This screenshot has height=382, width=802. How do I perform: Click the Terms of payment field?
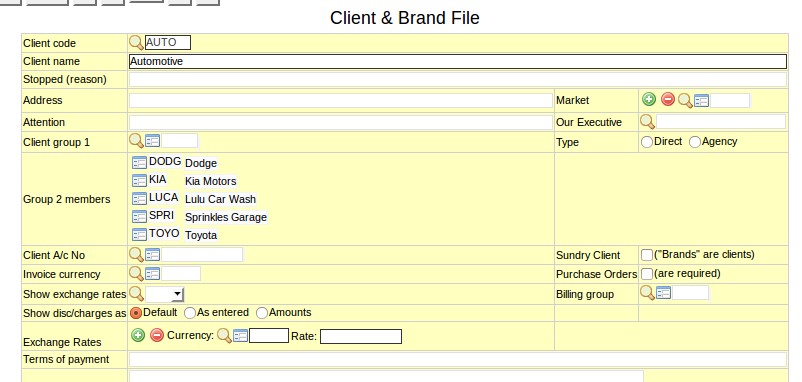point(458,359)
